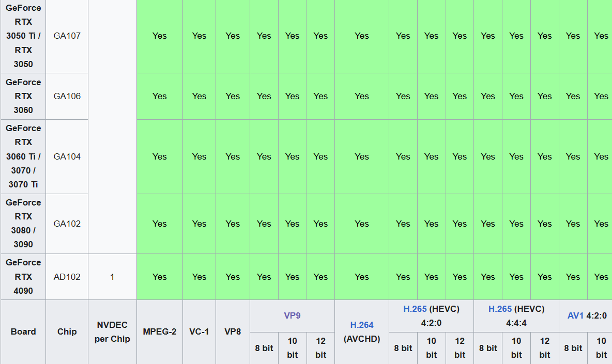Image resolution: width=612 pixels, height=364 pixels.
Task: Click the H.265 4:2:0 8 bit sub-header
Action: click(x=403, y=348)
